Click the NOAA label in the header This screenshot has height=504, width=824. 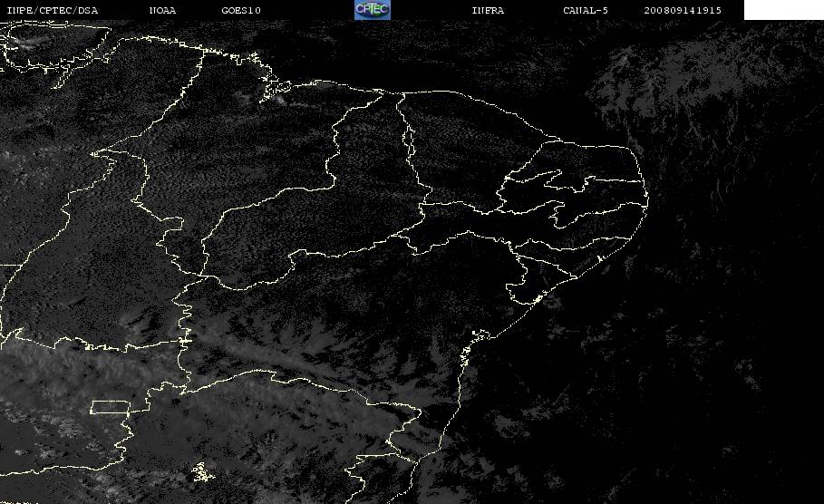pos(162,10)
